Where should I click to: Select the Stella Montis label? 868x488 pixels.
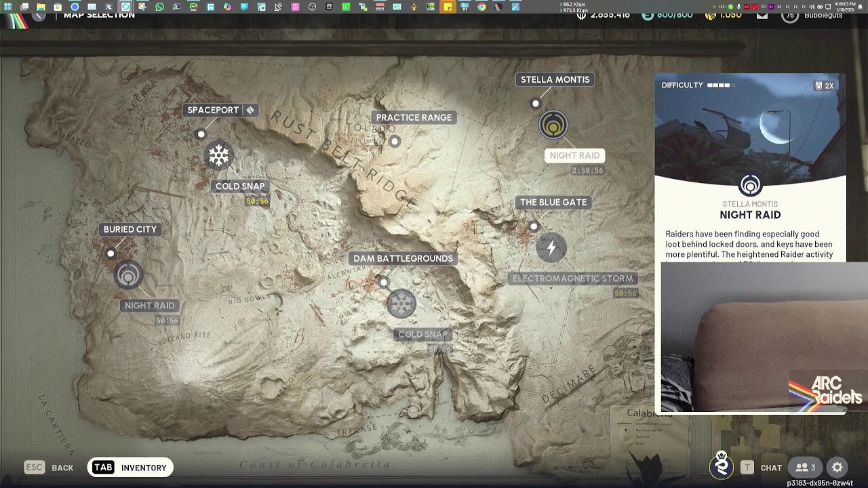(x=555, y=79)
